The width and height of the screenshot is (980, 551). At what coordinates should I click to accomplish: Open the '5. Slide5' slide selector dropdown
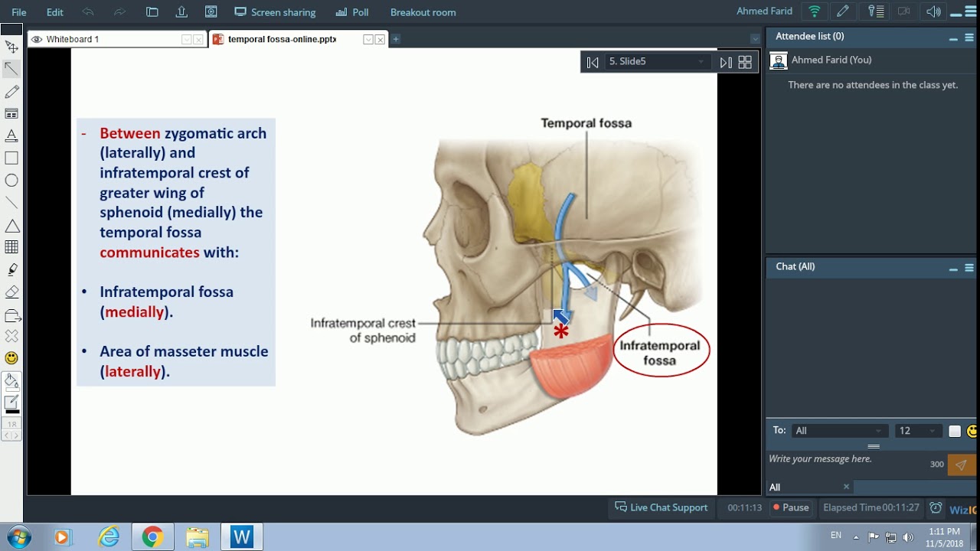pyautogui.click(x=658, y=61)
